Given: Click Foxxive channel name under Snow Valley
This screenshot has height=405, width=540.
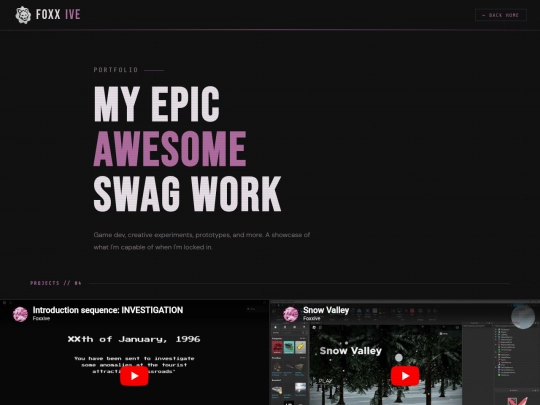Looking at the screenshot, I should pos(312,319).
